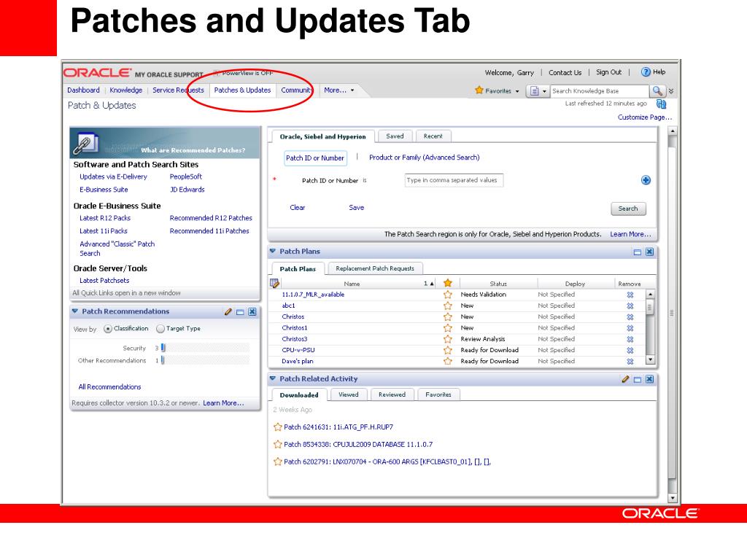
Task: Switch to the Viewed activity tab
Action: (348, 394)
